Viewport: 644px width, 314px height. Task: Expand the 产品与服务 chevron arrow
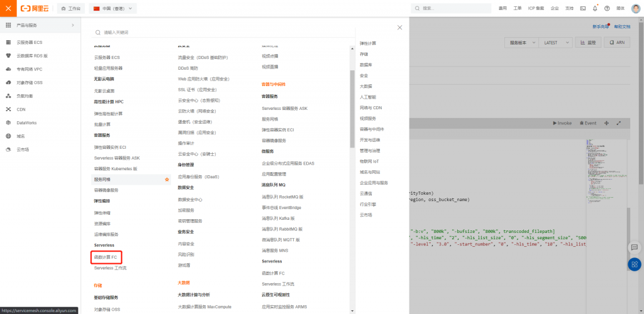73,25
